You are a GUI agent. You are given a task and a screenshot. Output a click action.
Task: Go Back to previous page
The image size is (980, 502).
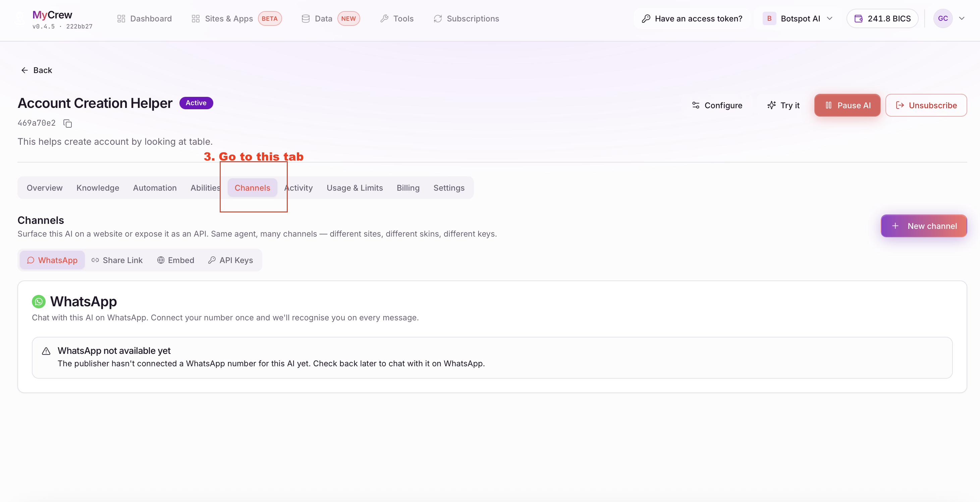[x=37, y=70]
